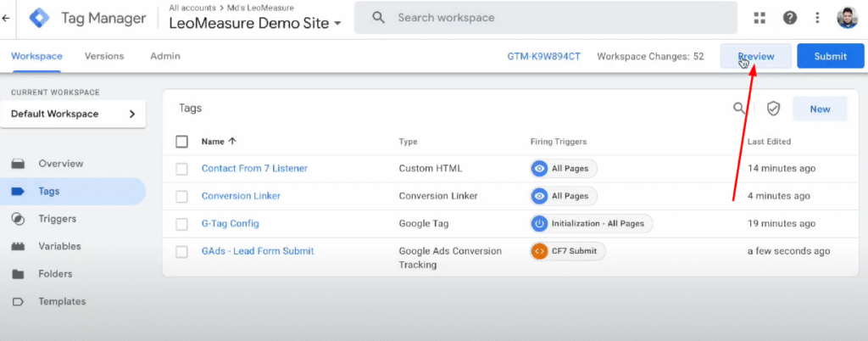Click the power icon on the Initialization trigger
This screenshot has height=341, width=868.
pyautogui.click(x=539, y=224)
